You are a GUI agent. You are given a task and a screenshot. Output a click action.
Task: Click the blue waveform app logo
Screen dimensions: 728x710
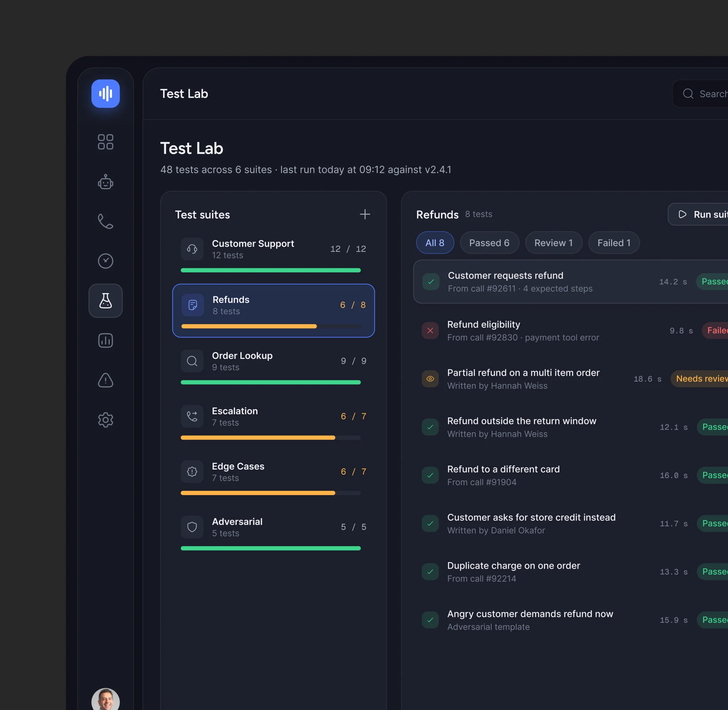point(106,94)
